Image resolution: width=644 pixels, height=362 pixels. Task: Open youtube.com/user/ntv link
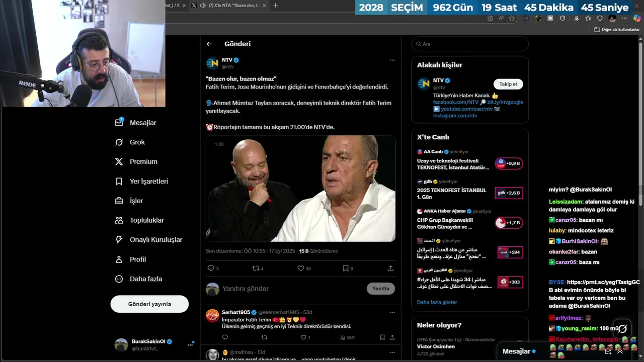click(466, 109)
